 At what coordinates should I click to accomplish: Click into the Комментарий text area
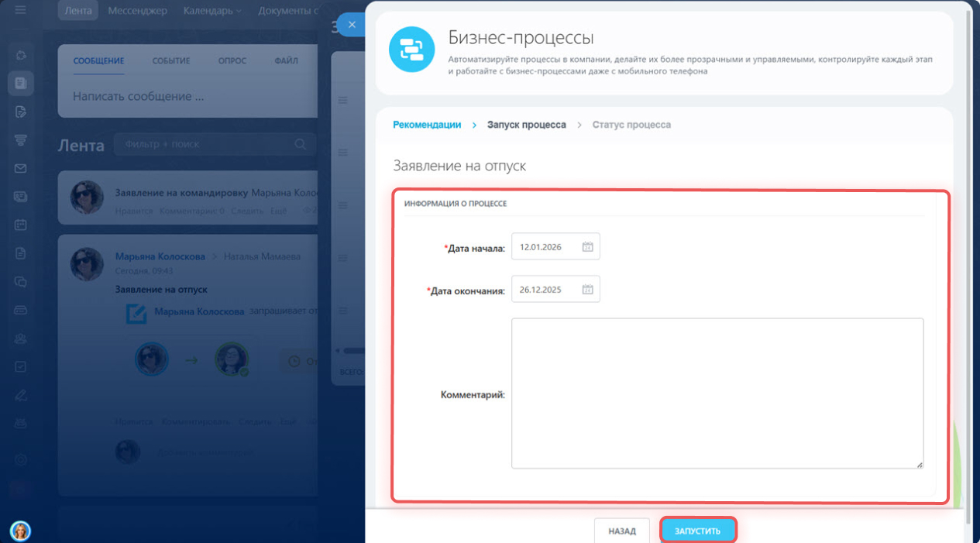(x=717, y=393)
